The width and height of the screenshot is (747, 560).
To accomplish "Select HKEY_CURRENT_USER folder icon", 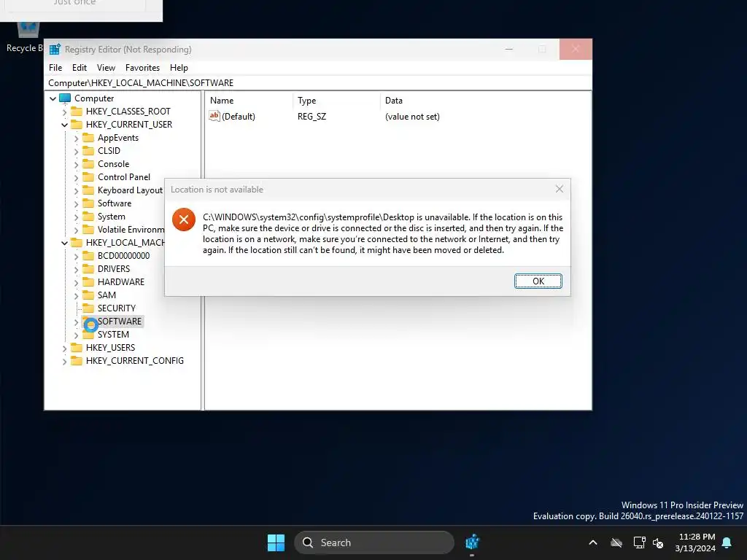I will point(76,124).
